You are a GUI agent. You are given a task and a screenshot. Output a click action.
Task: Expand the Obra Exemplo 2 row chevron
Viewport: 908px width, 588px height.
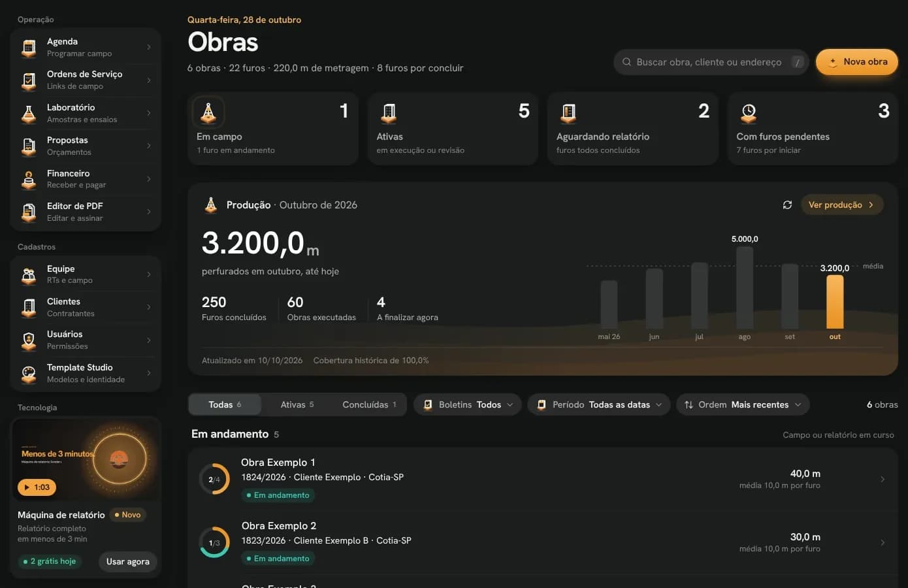coord(883,543)
